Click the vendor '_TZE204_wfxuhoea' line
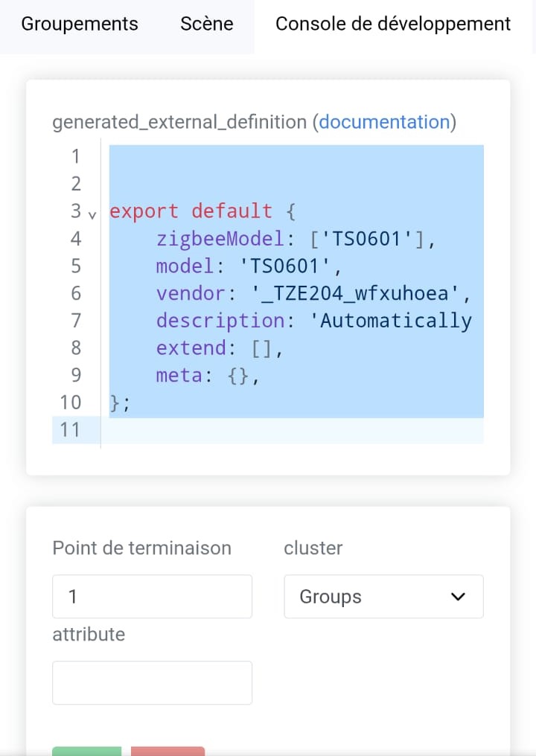536x756 pixels. [x=313, y=293]
